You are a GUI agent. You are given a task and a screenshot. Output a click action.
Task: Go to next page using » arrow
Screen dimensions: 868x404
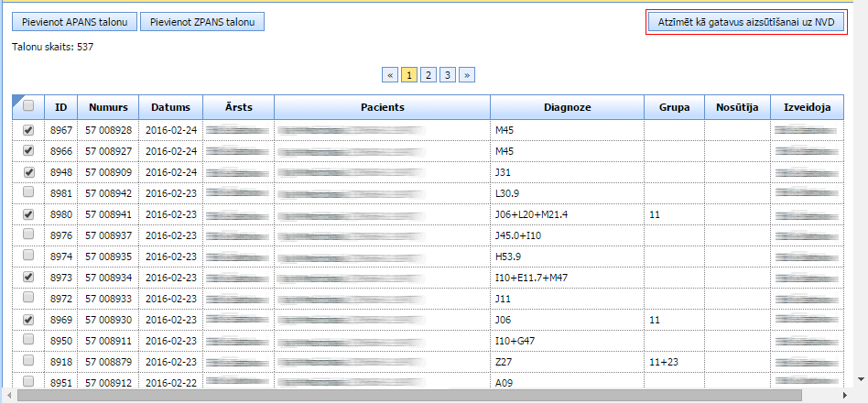(466, 75)
